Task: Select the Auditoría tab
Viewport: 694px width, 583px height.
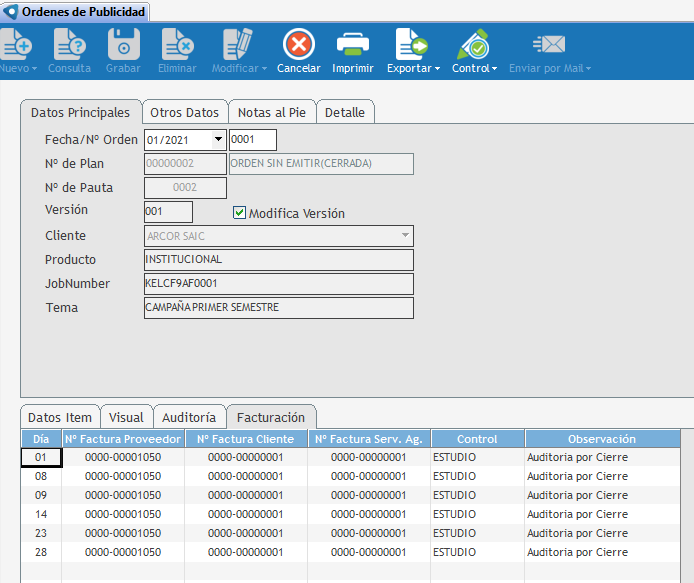Action: point(188,417)
